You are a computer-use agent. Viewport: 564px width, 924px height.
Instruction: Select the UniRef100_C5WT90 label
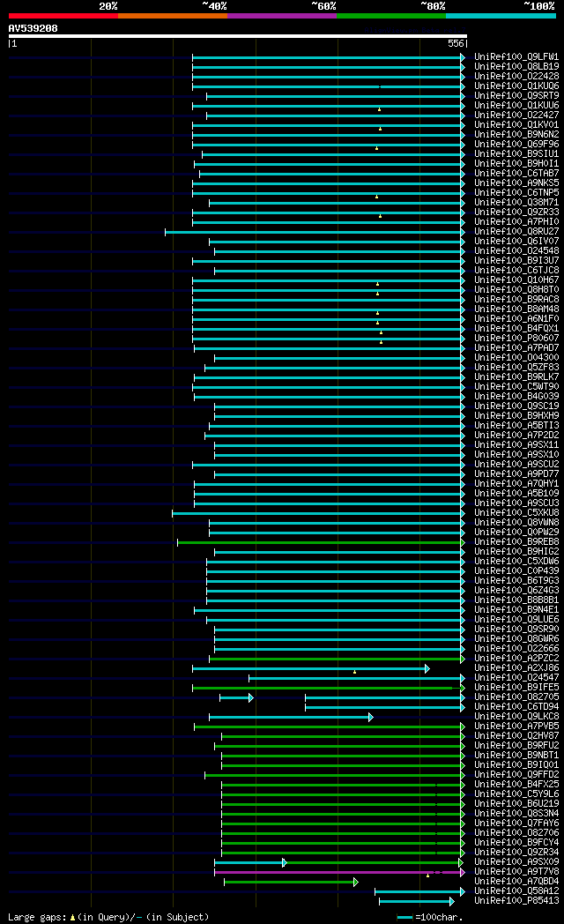click(x=516, y=386)
